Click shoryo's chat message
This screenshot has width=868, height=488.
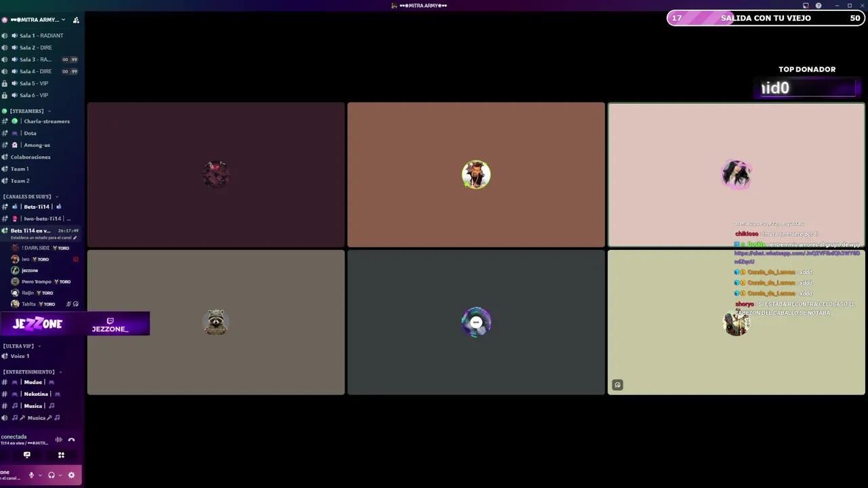[795, 308]
